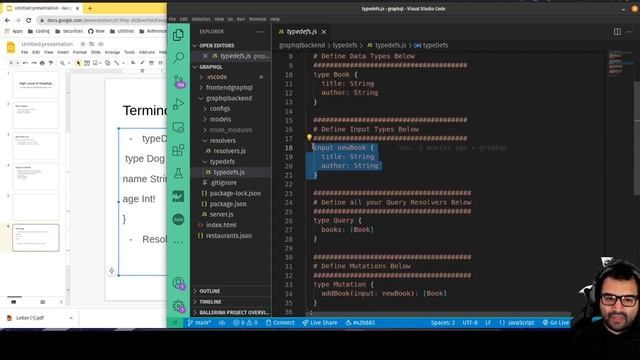Click the print icon in Slides toolbar

[x=42, y=63]
